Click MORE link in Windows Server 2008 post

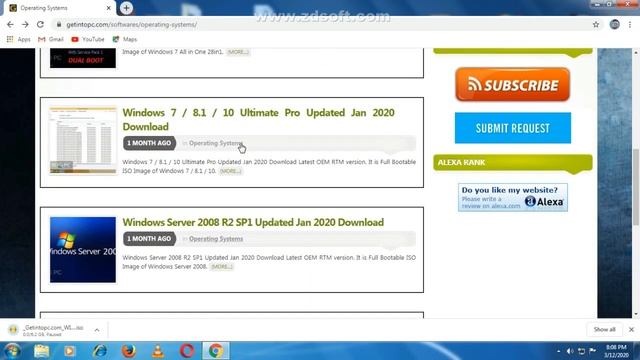pos(222,267)
